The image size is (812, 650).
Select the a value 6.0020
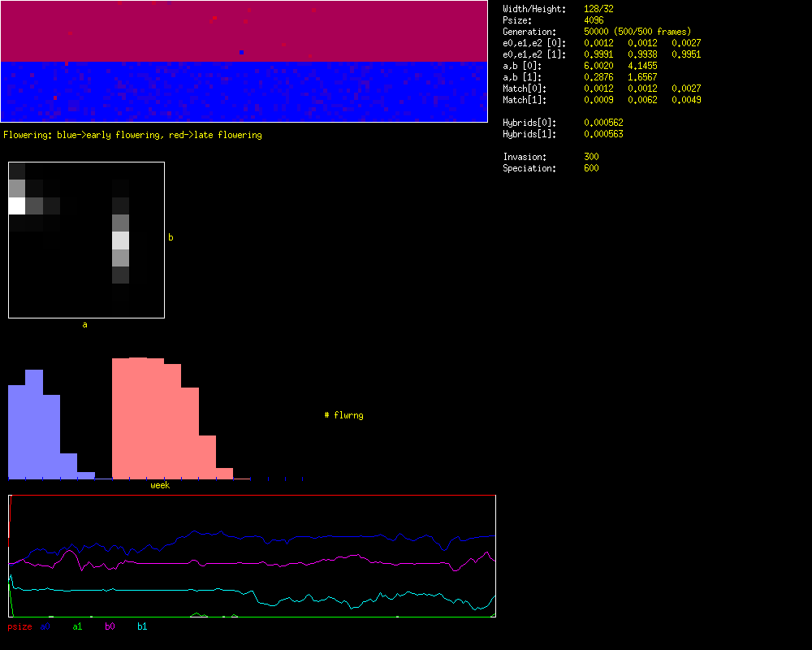click(x=598, y=67)
